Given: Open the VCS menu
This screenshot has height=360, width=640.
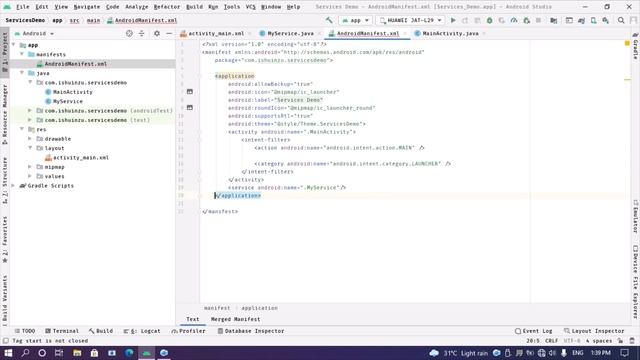Looking at the screenshot, I should [251, 7].
